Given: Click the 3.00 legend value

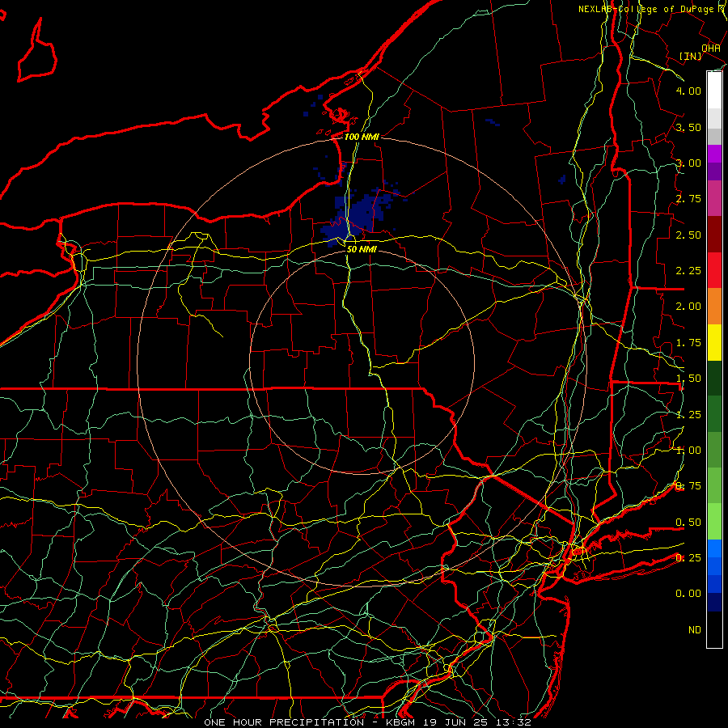Looking at the screenshot, I should tap(688, 163).
